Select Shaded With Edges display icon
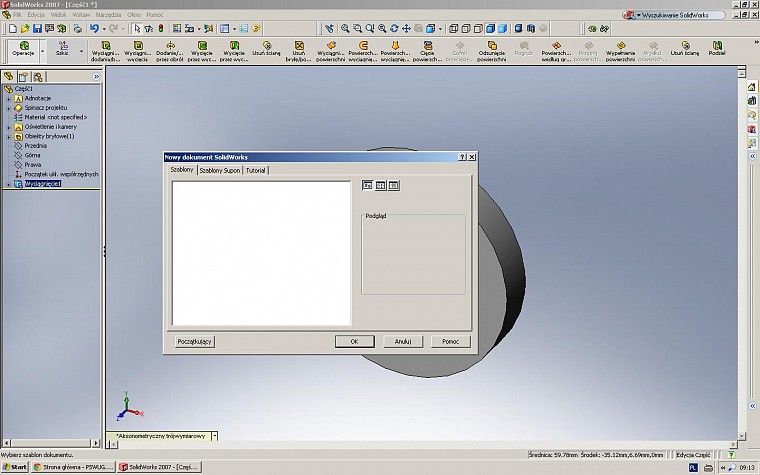The width and height of the screenshot is (760, 475). (490, 29)
